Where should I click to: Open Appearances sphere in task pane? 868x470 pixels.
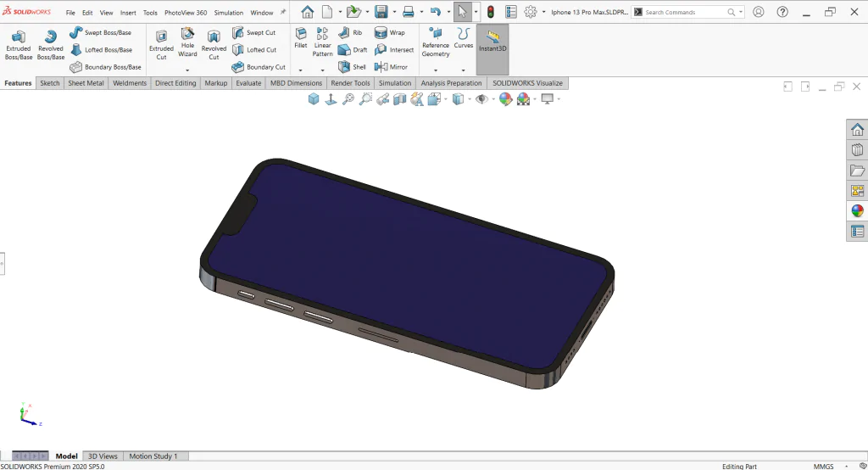tap(857, 211)
